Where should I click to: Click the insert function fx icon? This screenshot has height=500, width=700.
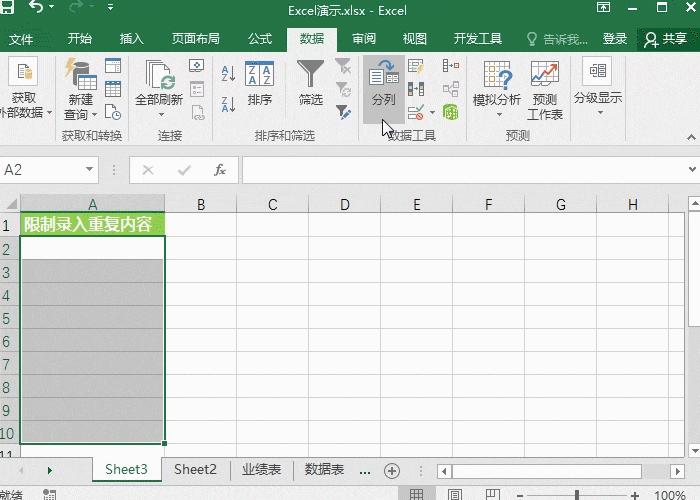pyautogui.click(x=220, y=171)
